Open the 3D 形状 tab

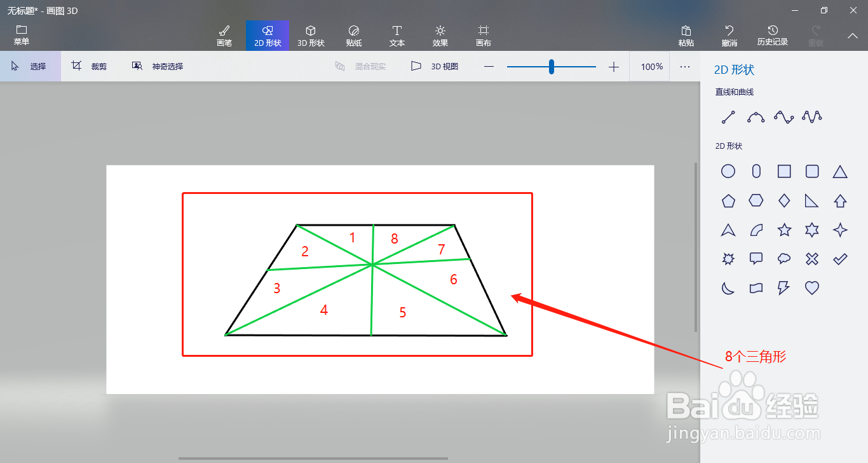(311, 36)
